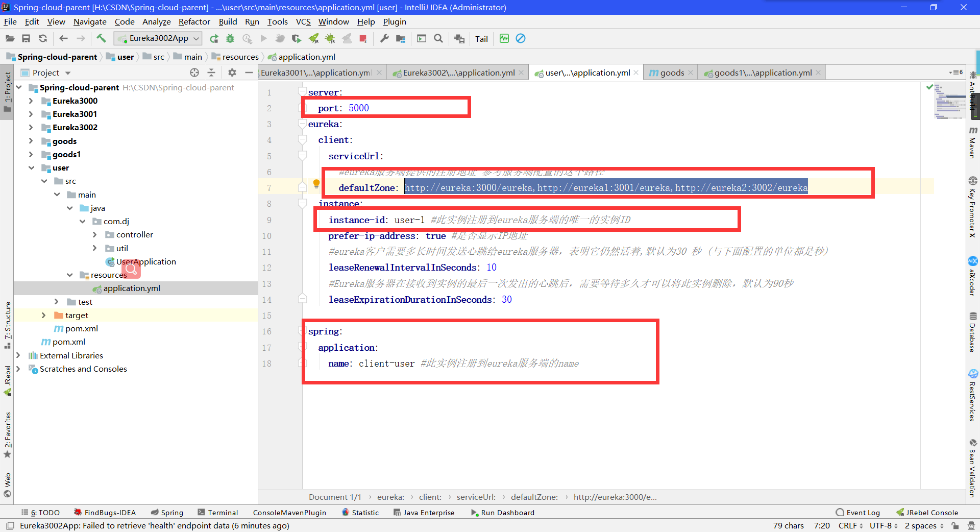Viewport: 980px width, 532px height.
Task: Collapse all in the Project panel
Action: 211,72
